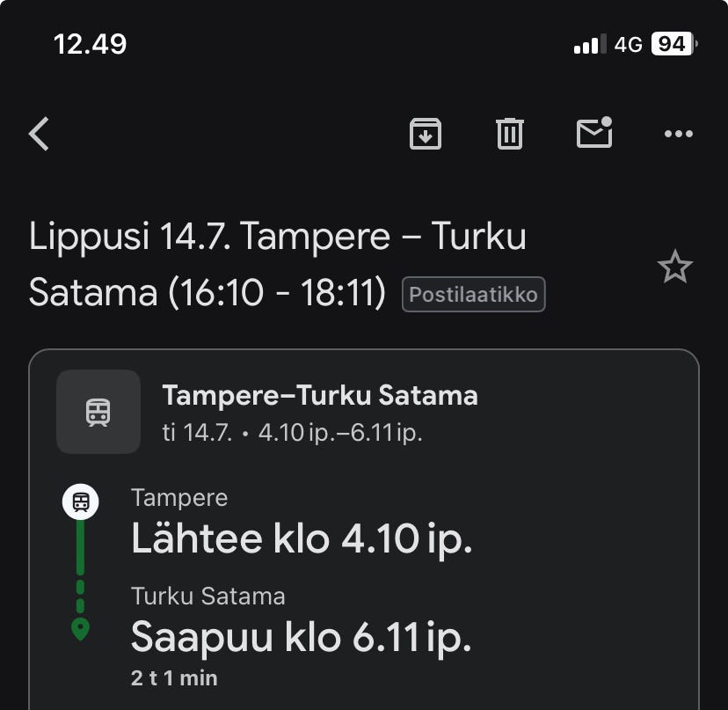Tap the 12.49 clock in the status bar
Screen dimensions: 728x710
(x=90, y=45)
